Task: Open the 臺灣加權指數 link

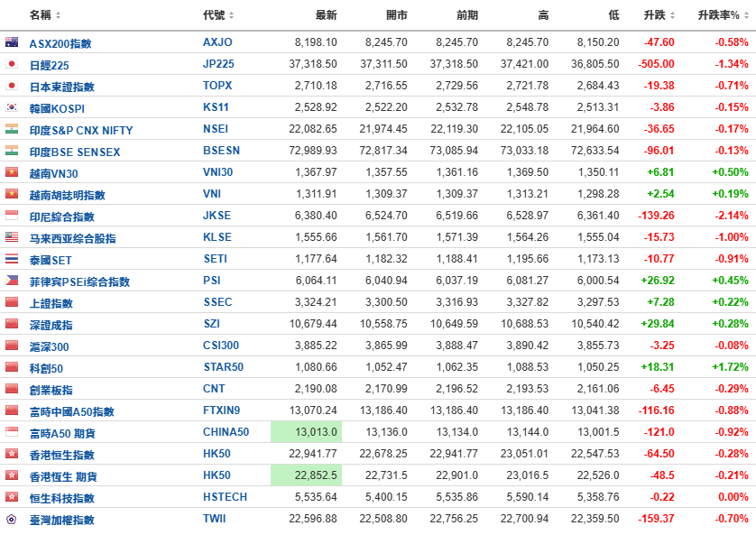Action: (61, 520)
